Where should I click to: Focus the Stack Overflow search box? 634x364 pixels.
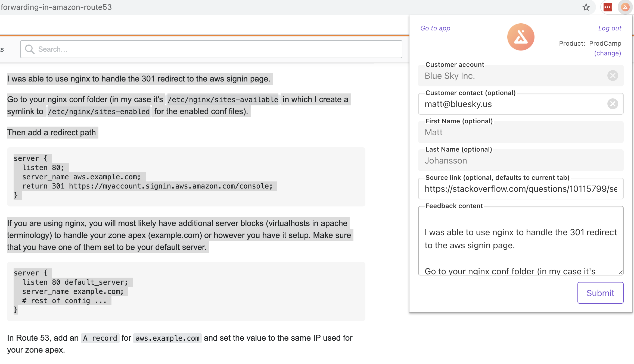(211, 49)
